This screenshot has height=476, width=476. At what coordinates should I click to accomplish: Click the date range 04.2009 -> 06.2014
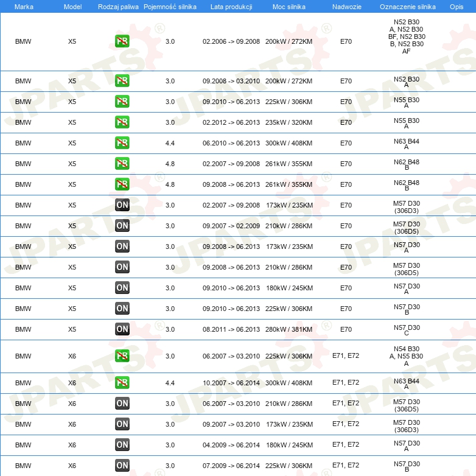(231, 445)
